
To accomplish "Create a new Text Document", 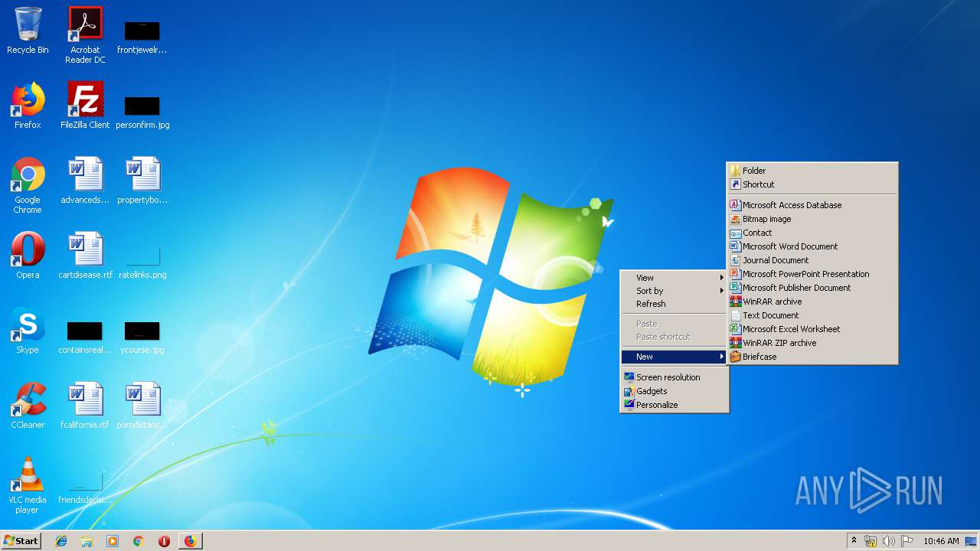I will point(812,315).
